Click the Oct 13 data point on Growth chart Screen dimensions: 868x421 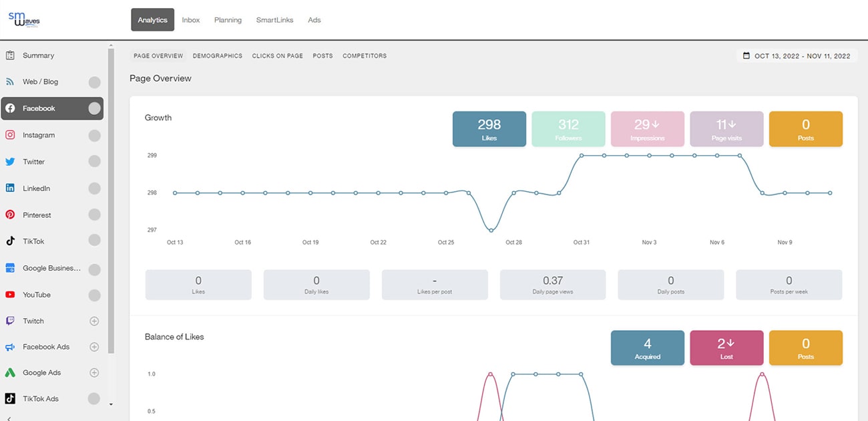click(175, 193)
